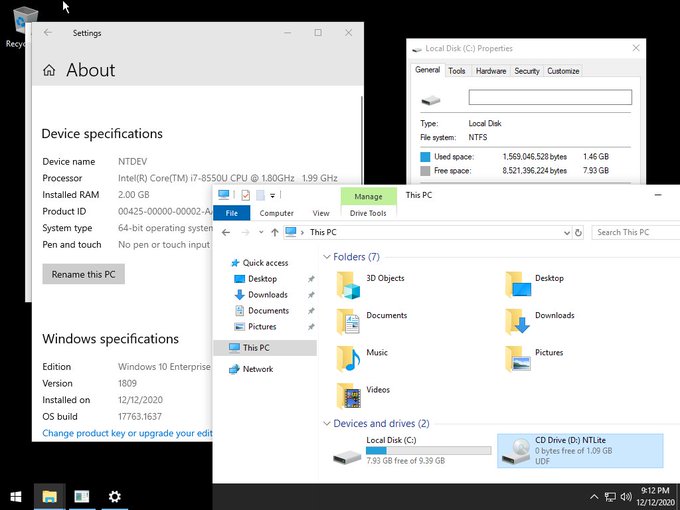
Task: Click the Local Disk (C:) usage bar
Action: tap(428, 451)
